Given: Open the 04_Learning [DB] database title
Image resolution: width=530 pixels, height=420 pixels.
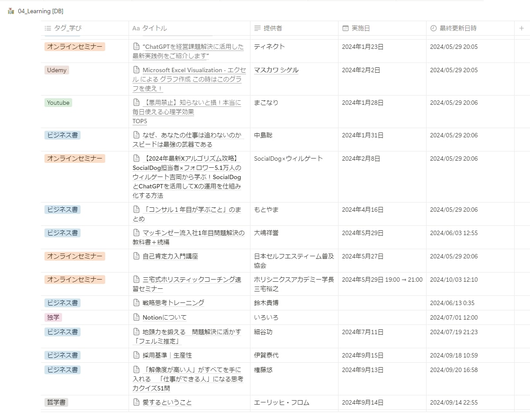Looking at the screenshot, I should click(x=40, y=11).
